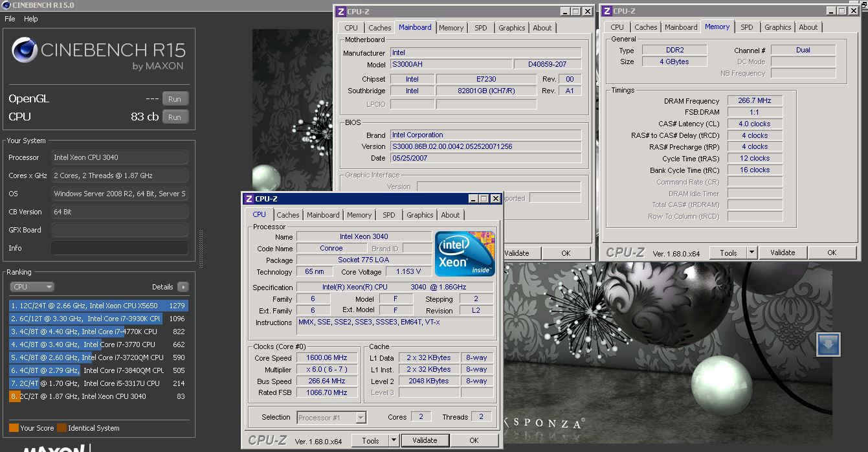The height and width of the screenshot is (452, 868).
Task: Select About tab in Mainboard CPU-Z window
Action: 542,28
